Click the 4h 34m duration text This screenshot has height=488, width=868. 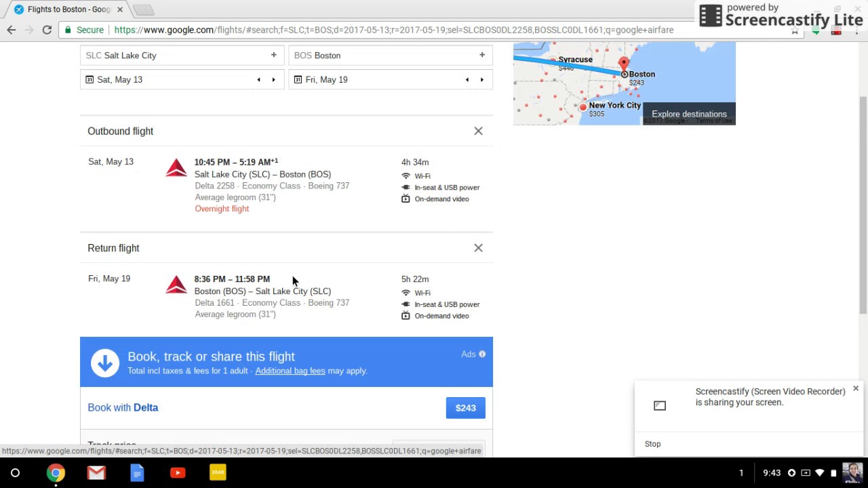(415, 162)
